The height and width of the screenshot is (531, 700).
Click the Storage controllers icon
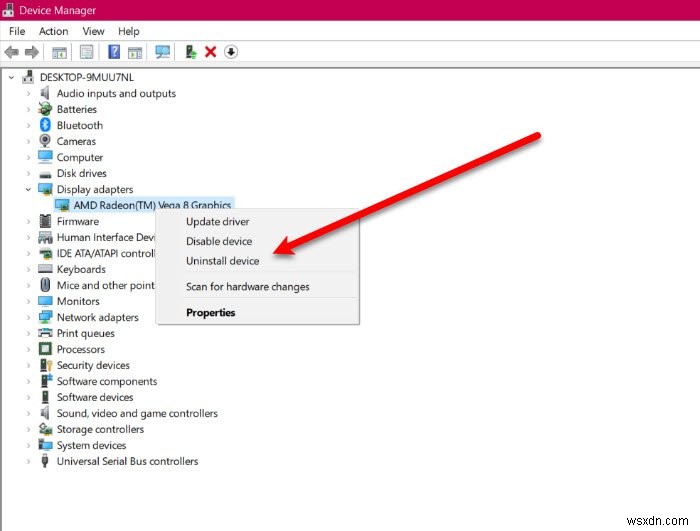coord(45,429)
